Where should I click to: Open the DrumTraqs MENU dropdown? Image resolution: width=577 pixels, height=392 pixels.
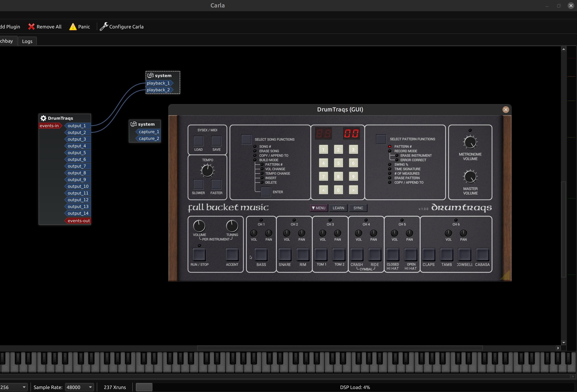(x=319, y=208)
